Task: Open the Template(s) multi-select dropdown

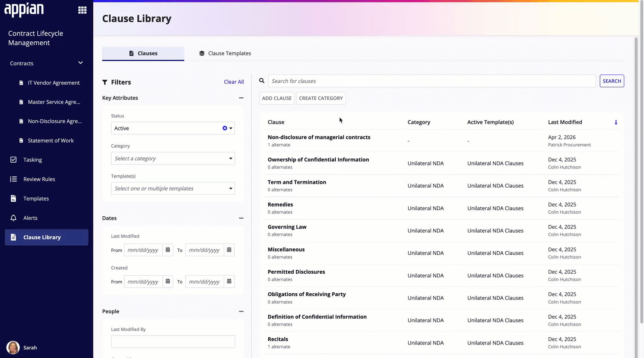Action: 173,188
